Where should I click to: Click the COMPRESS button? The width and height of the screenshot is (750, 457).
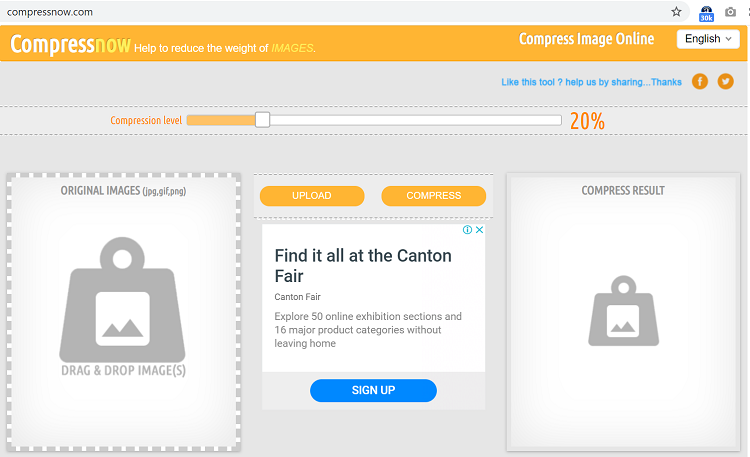click(x=433, y=196)
